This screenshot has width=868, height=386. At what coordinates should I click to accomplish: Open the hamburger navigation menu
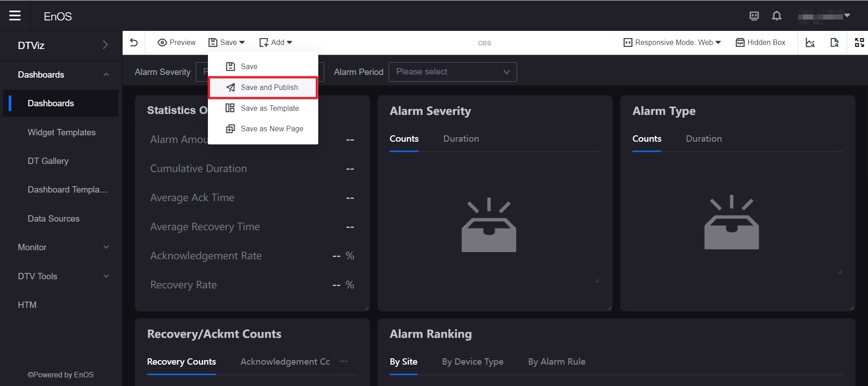pyautogui.click(x=15, y=16)
